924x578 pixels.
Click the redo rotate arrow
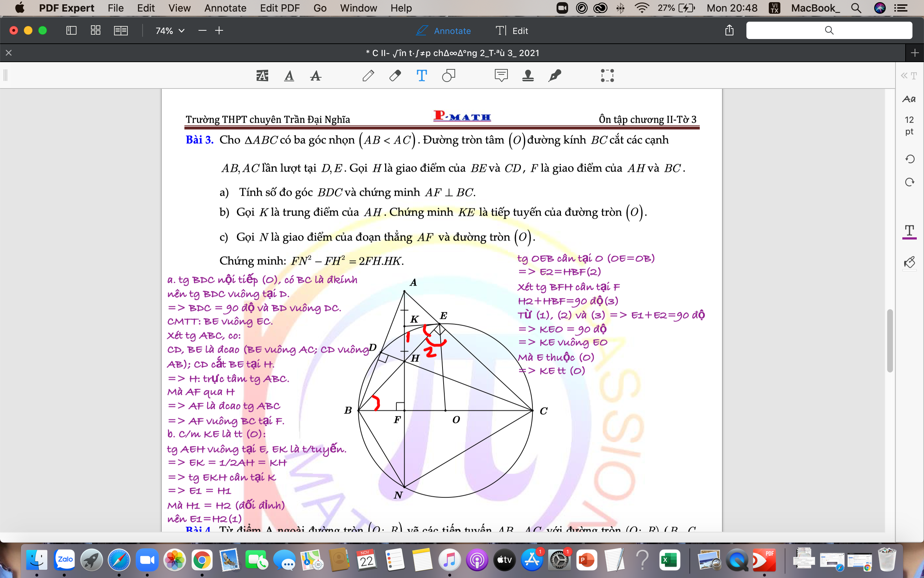[x=910, y=182]
